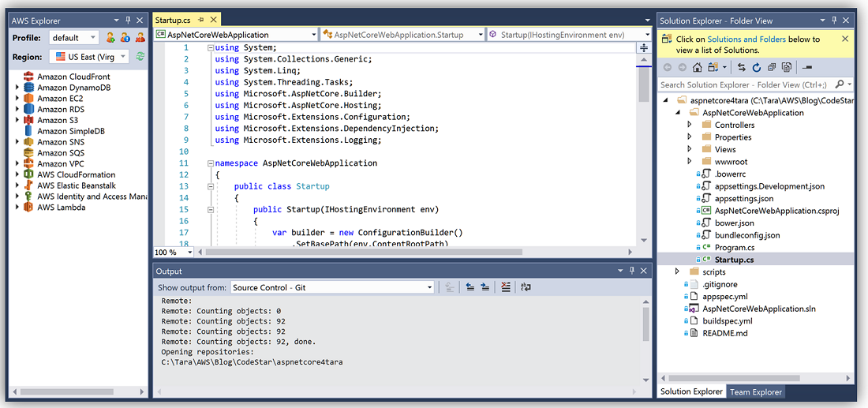Click the Collapse All icon in Solution Explorer
This screenshot has width=868, height=408.
771,68
